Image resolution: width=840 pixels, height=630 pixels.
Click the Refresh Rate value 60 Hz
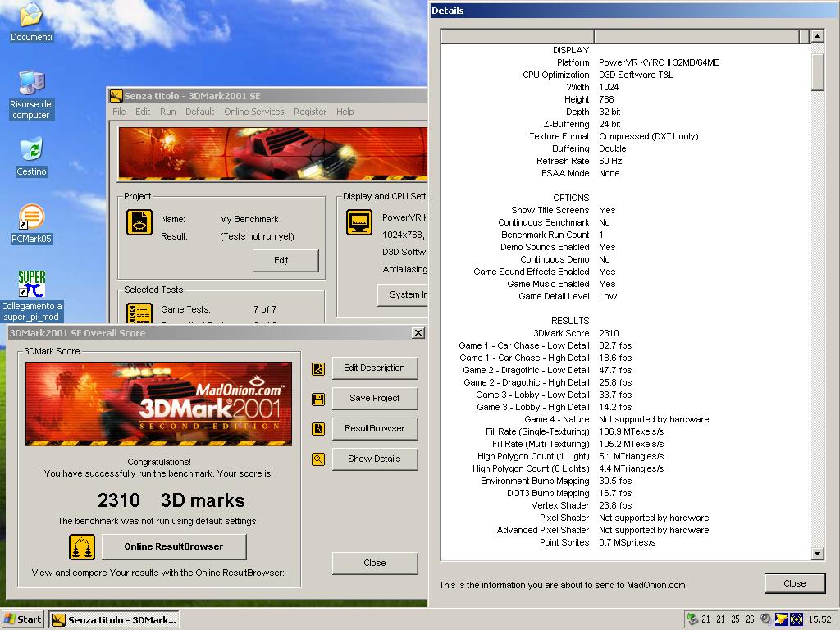(610, 162)
